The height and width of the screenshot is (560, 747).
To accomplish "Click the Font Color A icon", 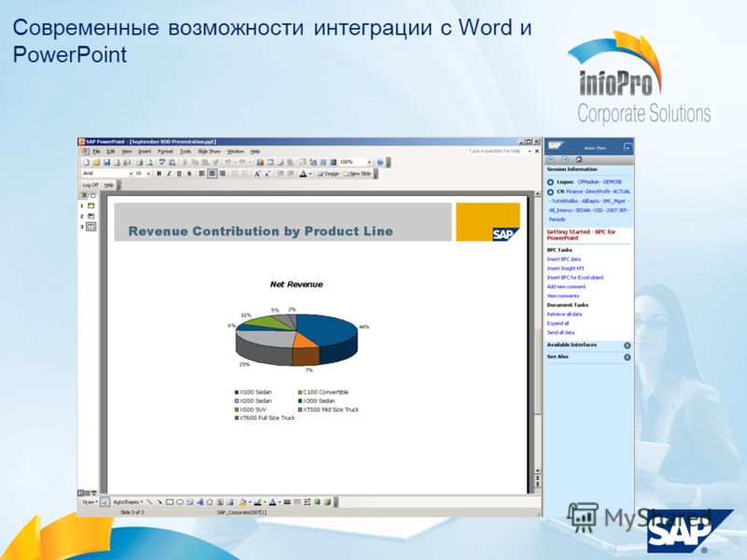I will (x=303, y=174).
